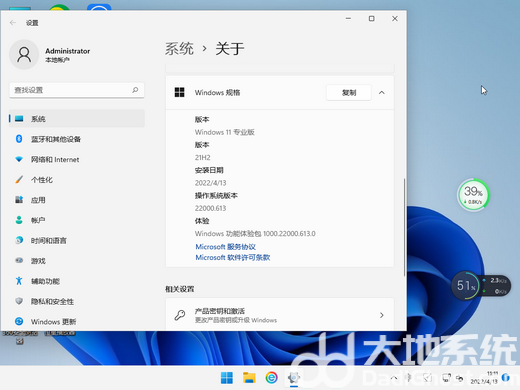Click the 21H2 version value

point(203,158)
